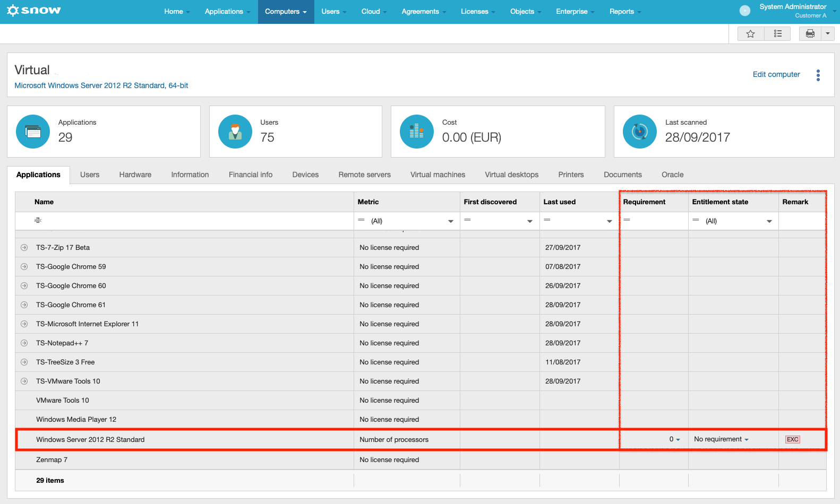This screenshot has width=840, height=504.
Task: Expand the TS-Notepad++ 7 row
Action: pos(24,343)
